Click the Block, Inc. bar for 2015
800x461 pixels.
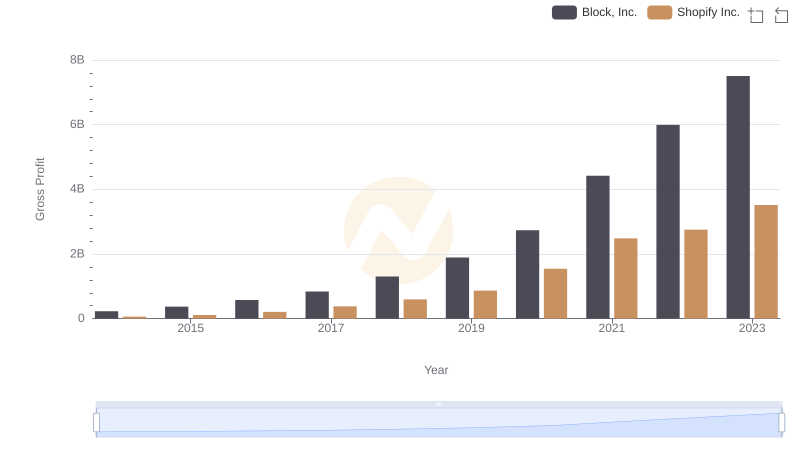pos(177,313)
